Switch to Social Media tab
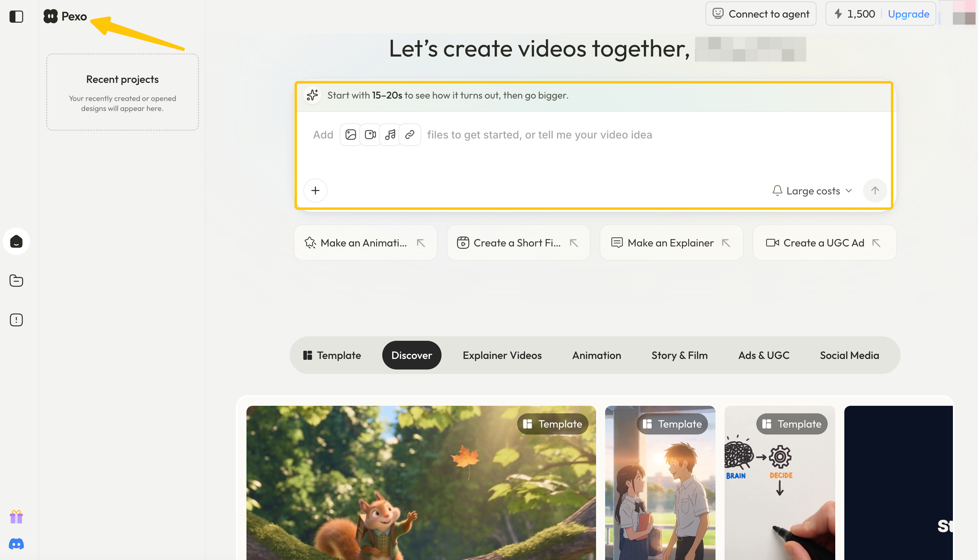The image size is (978, 560). [x=849, y=355]
